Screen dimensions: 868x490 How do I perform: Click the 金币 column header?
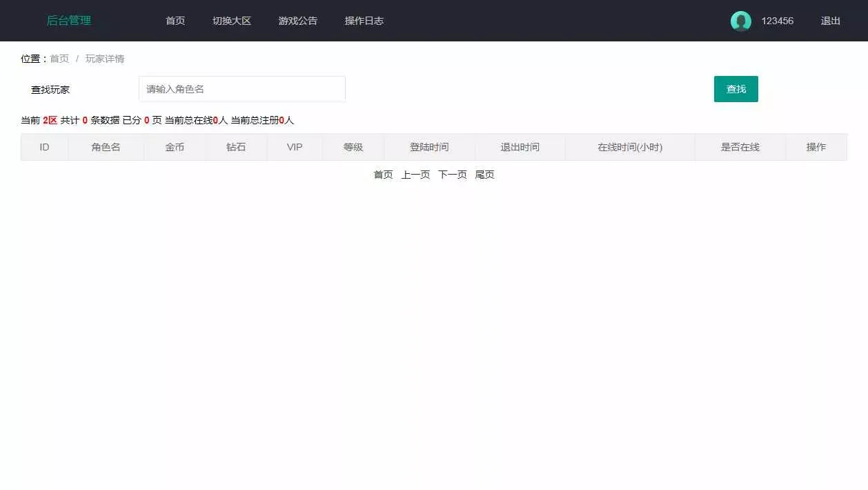(x=175, y=147)
